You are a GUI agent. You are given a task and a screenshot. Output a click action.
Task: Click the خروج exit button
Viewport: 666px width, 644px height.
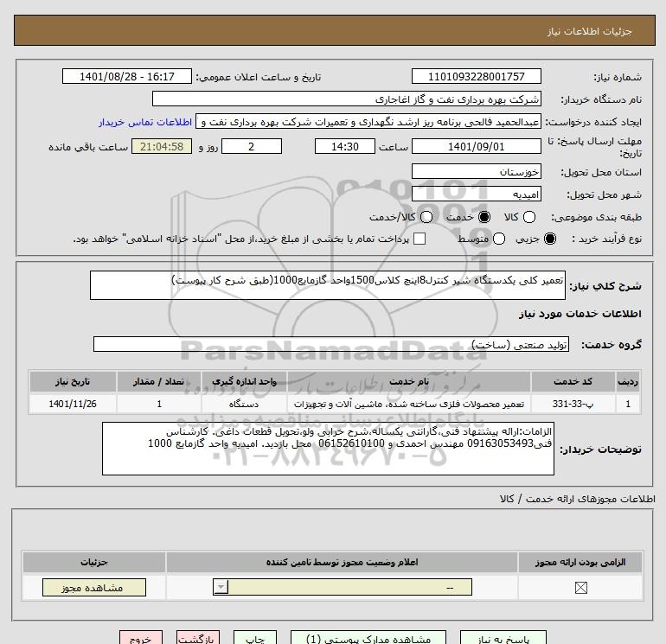(x=141, y=639)
